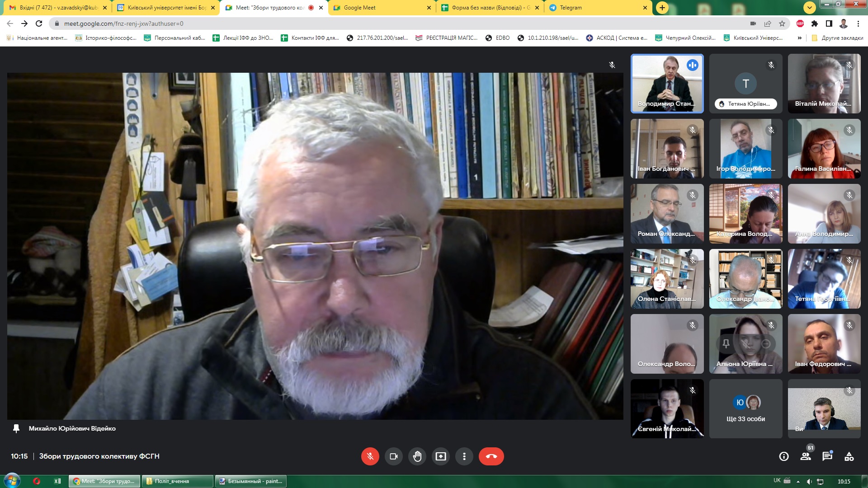Open "Ще 33 особи" tile
The image size is (868, 488).
coord(745,409)
